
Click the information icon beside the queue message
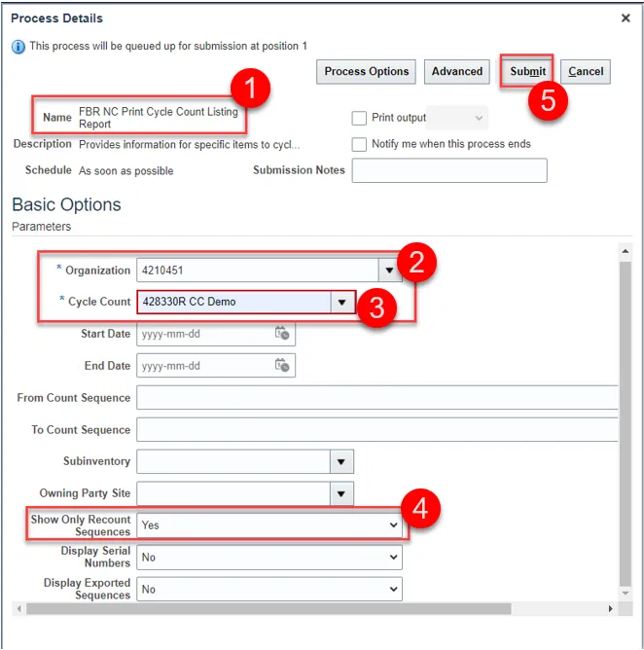18,47
